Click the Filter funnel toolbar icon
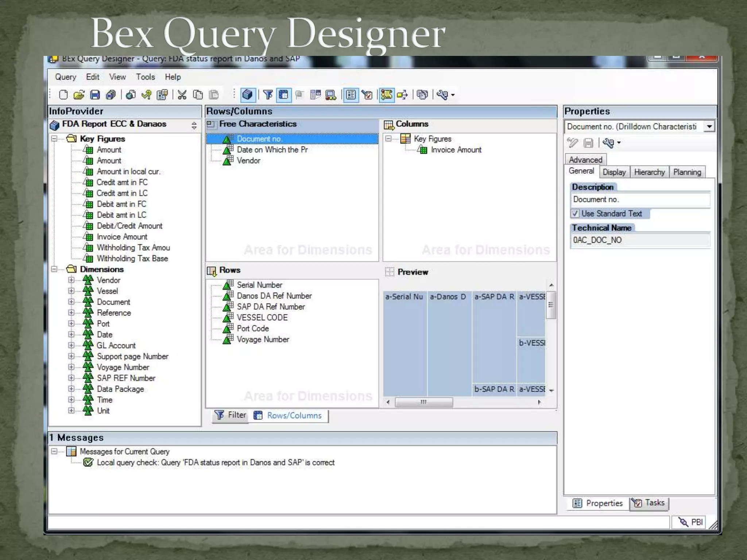 [x=268, y=95]
